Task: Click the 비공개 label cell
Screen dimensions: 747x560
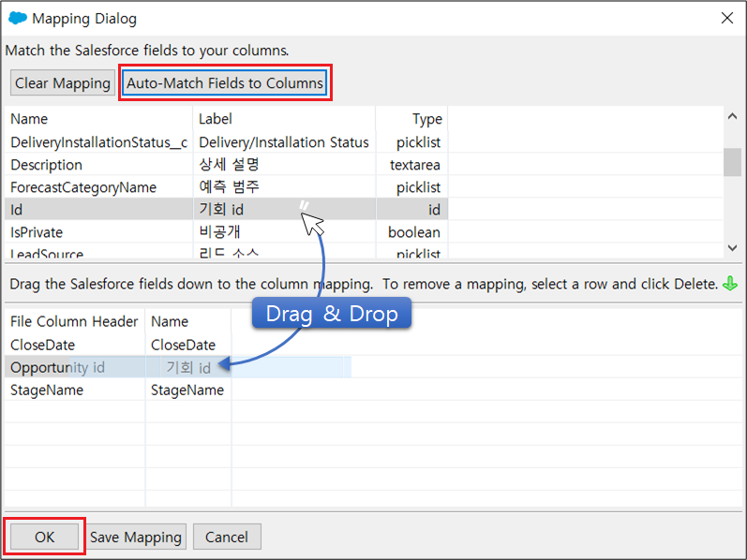Action: click(284, 232)
